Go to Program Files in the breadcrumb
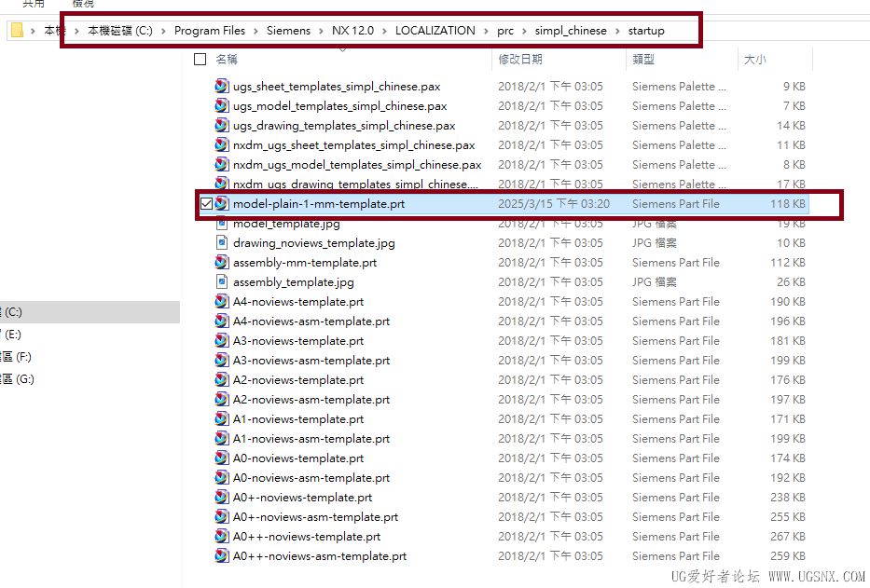This screenshot has width=870, height=588. [x=210, y=31]
